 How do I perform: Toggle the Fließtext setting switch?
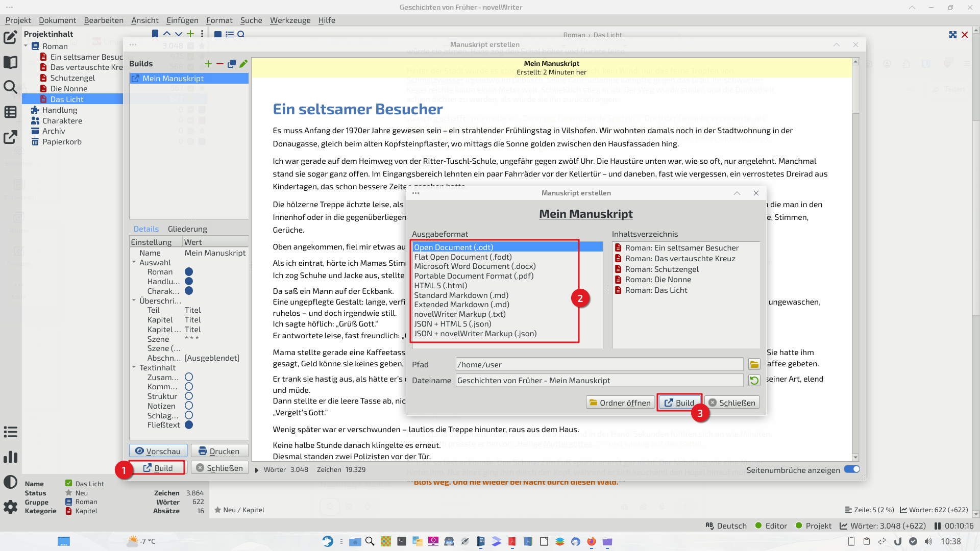[189, 425]
